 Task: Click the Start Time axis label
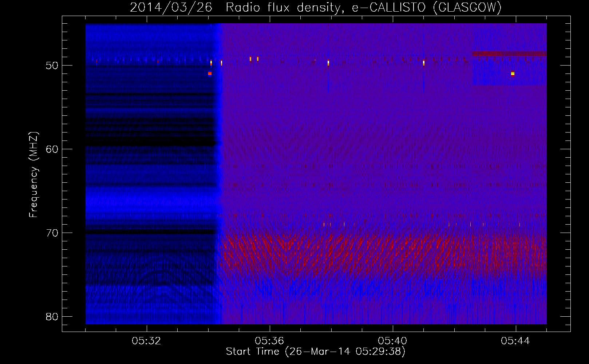[316, 352]
